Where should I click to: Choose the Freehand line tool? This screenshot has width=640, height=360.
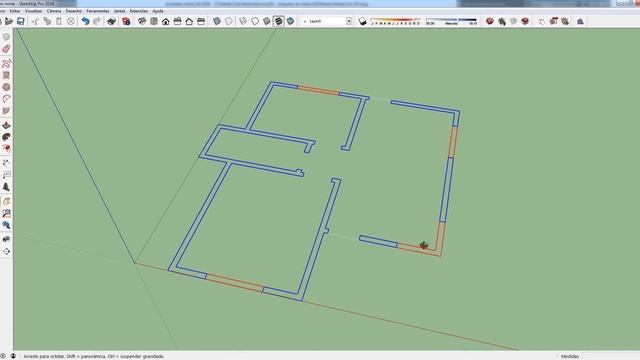point(6,64)
